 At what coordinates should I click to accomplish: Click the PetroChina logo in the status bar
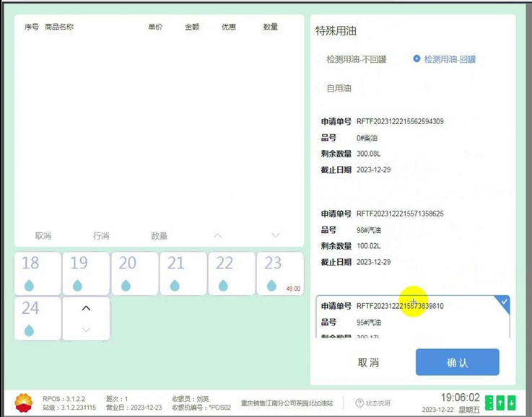(23, 402)
